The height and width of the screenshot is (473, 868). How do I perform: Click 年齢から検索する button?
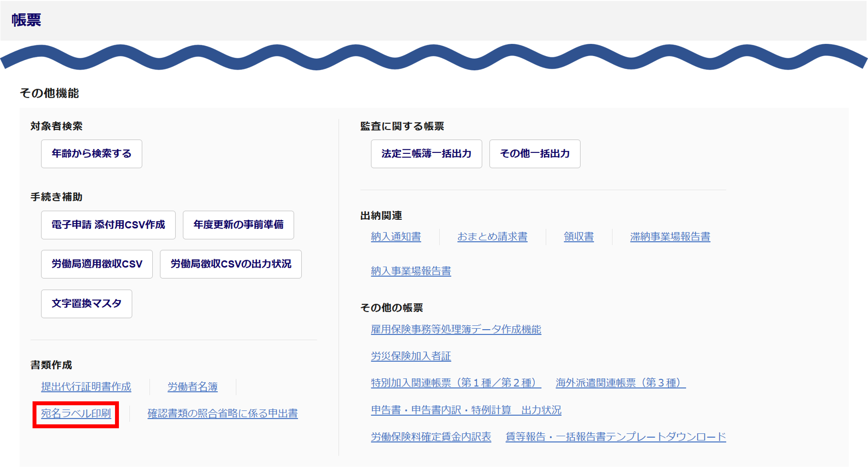coord(92,154)
